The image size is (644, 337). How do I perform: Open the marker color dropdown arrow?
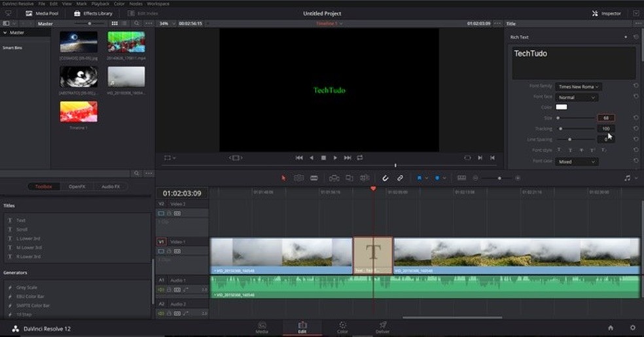444,178
